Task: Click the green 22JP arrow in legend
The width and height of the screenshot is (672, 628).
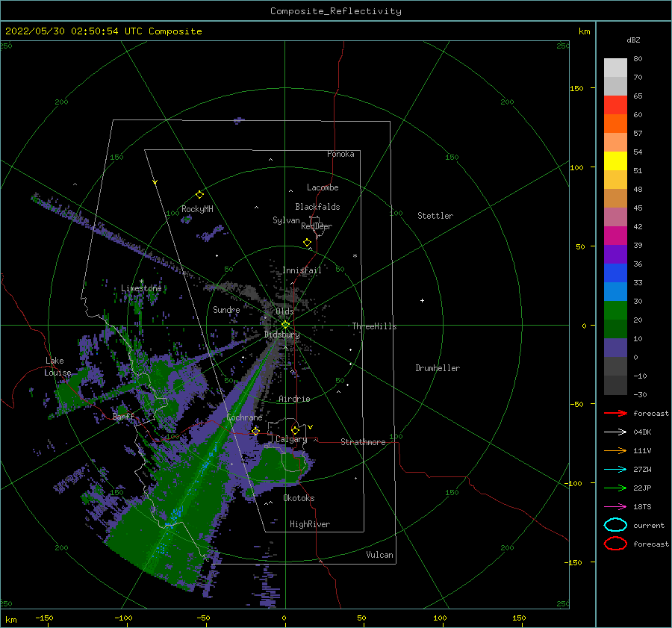Action: point(615,488)
